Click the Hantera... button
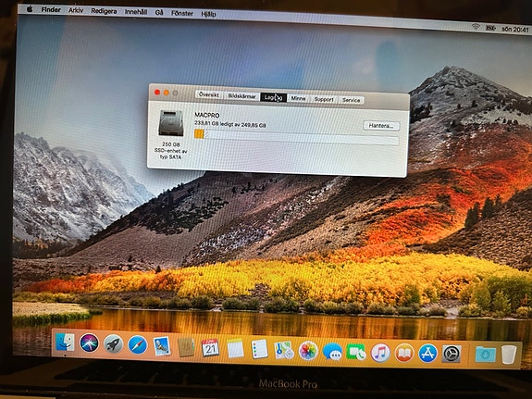The height and width of the screenshot is (399, 532). point(381,126)
